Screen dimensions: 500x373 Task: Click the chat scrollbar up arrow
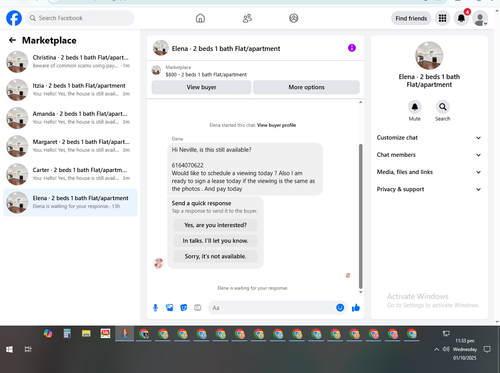coord(360,102)
